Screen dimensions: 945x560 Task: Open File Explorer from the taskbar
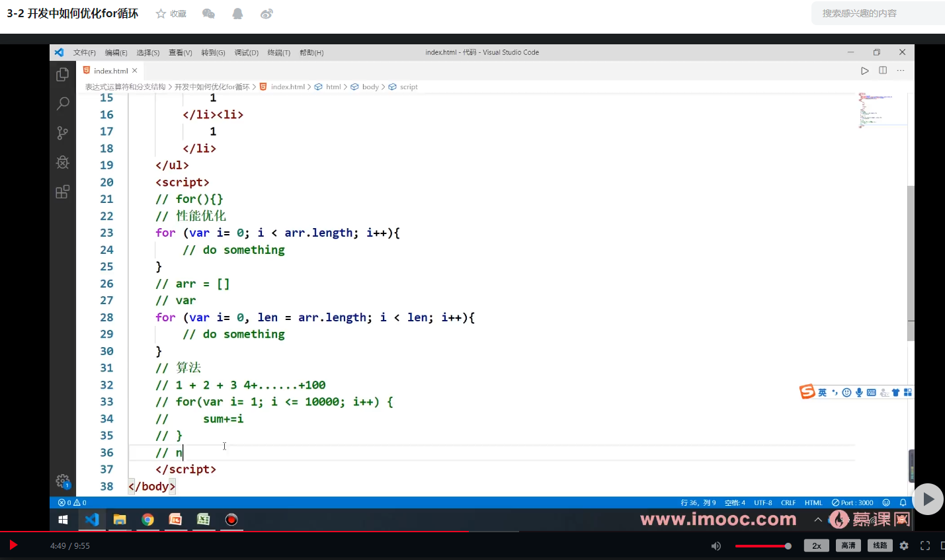[120, 520]
